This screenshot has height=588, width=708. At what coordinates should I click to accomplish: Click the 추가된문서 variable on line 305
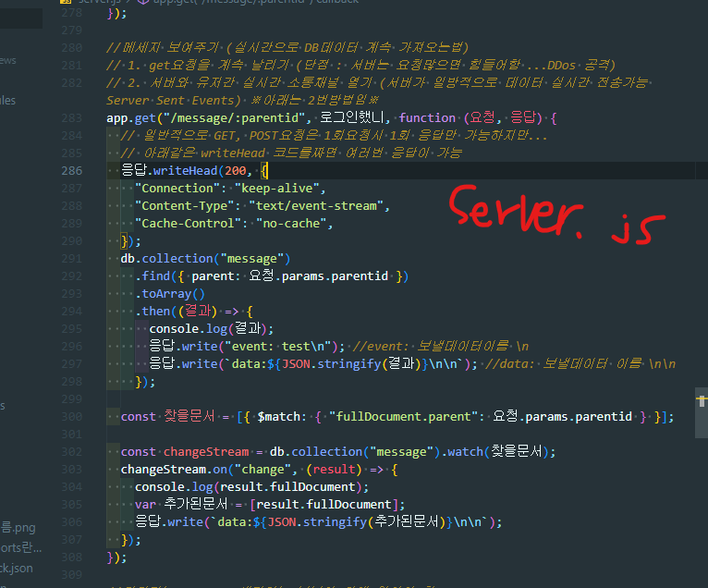[196, 505]
